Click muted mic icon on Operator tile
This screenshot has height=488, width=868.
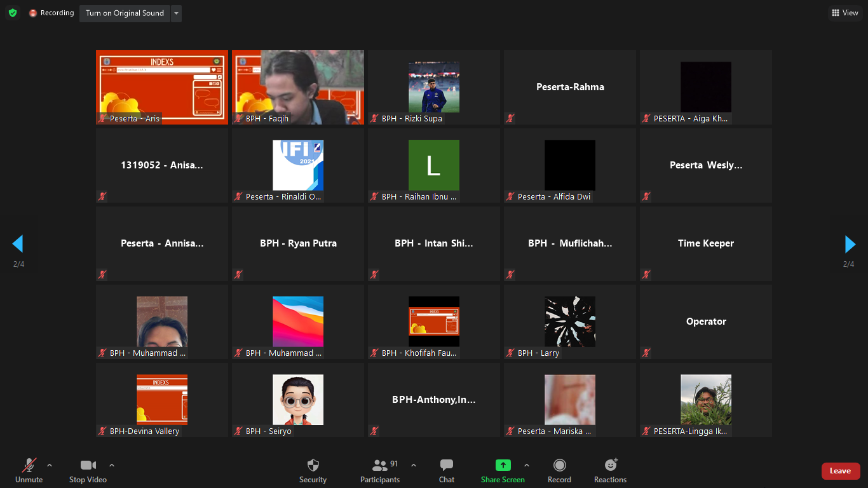click(x=646, y=353)
